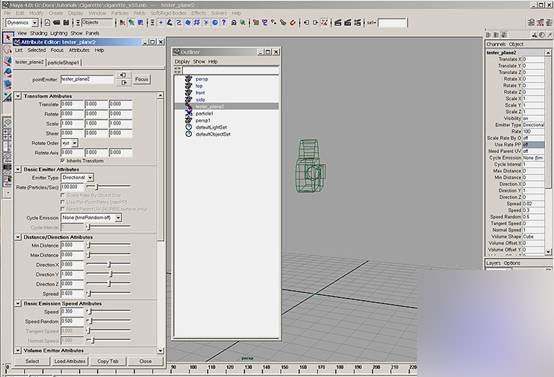
Task: Collapse Basic Emission Speed Attributes section
Action: pos(18,304)
